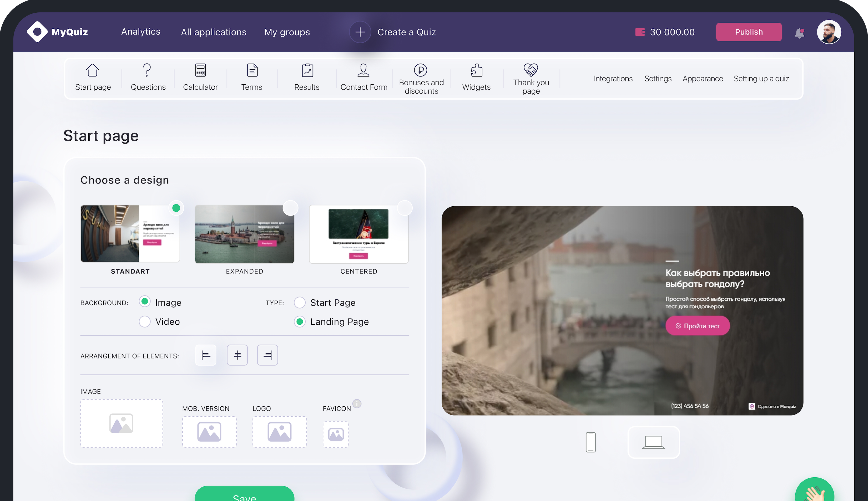
Task: Open the Calculator section icon
Action: point(200,70)
